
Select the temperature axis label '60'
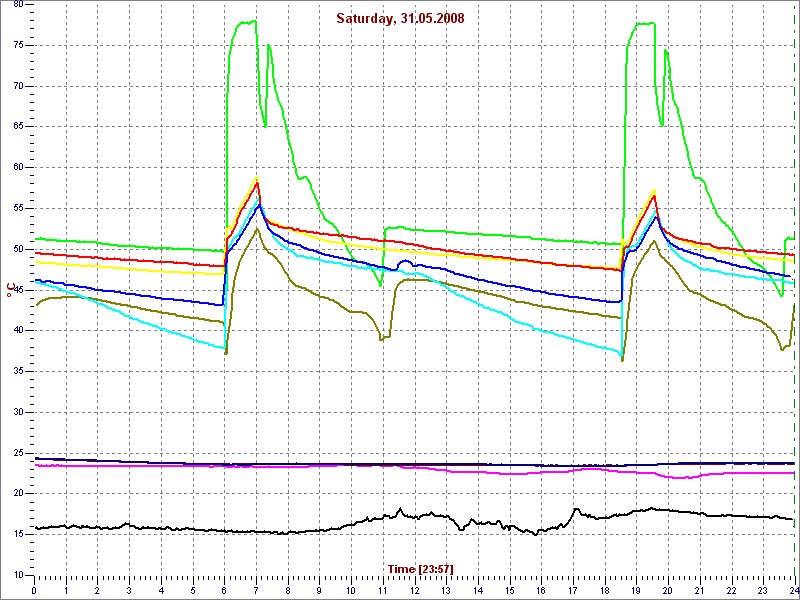pos(18,168)
